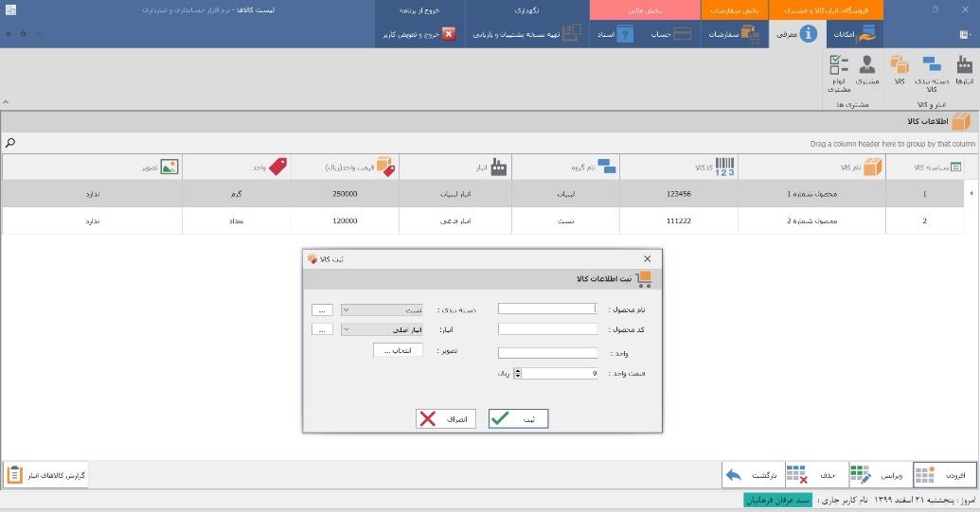The width and height of the screenshot is (980, 512).
Task: Open the category (دسته بندی) dropdown in dialog
Action: point(382,309)
